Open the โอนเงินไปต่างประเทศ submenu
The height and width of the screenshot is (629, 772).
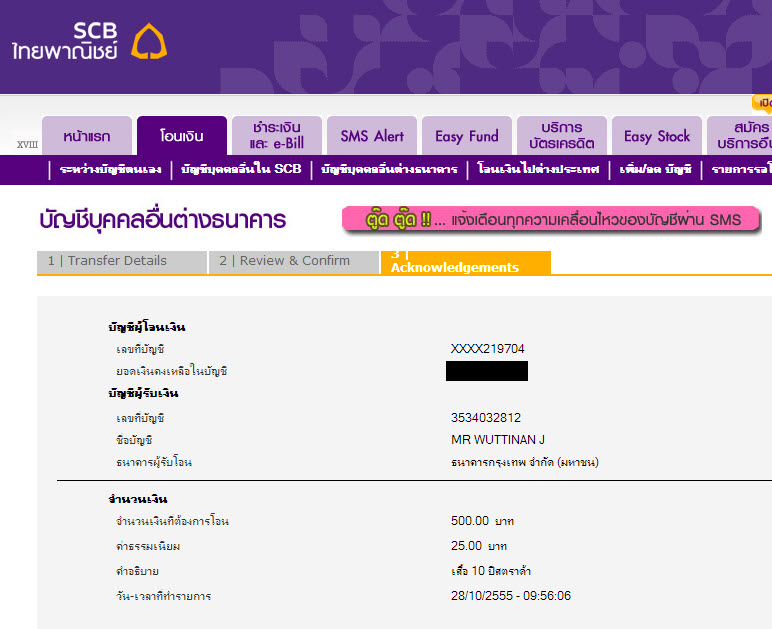click(x=538, y=170)
